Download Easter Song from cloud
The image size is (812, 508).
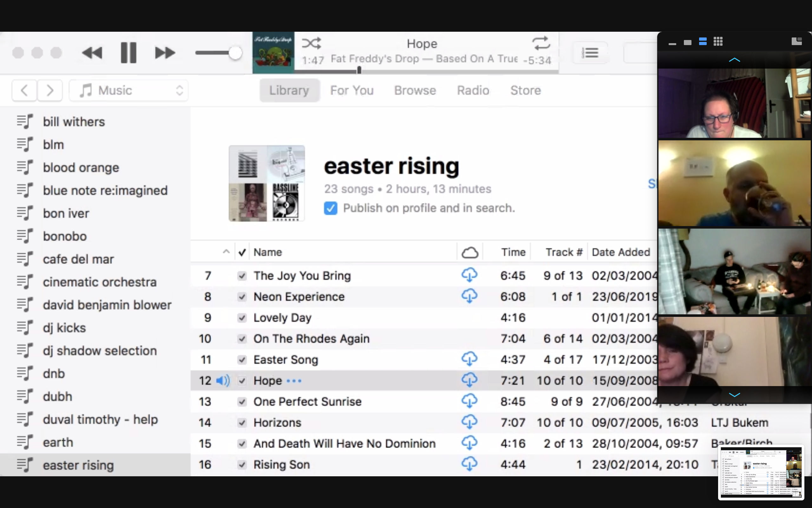pyautogui.click(x=469, y=359)
